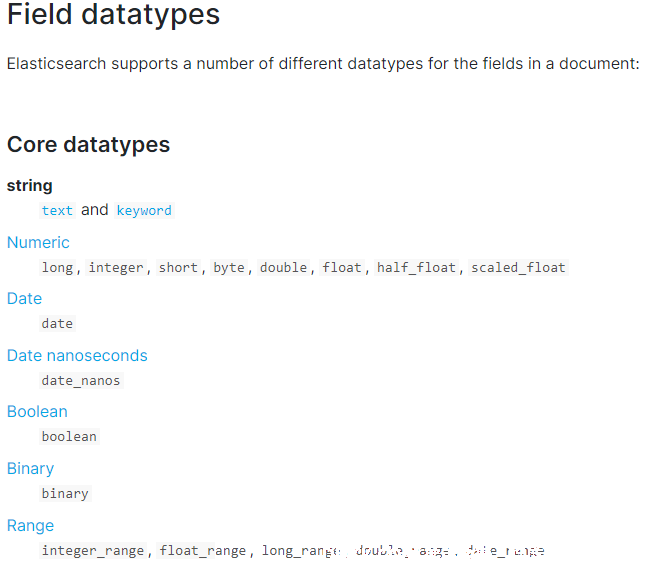Image resolution: width=647 pixels, height=565 pixels.
Task: Select the boolean code label
Action: click(69, 437)
